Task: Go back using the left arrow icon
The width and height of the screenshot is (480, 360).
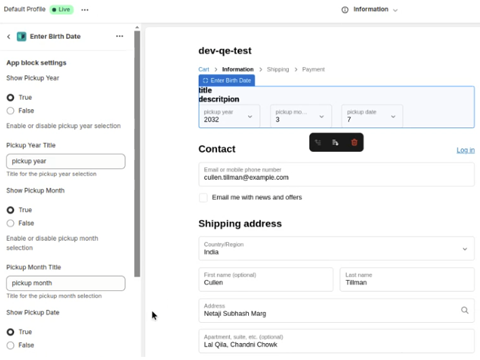Action: tap(9, 36)
